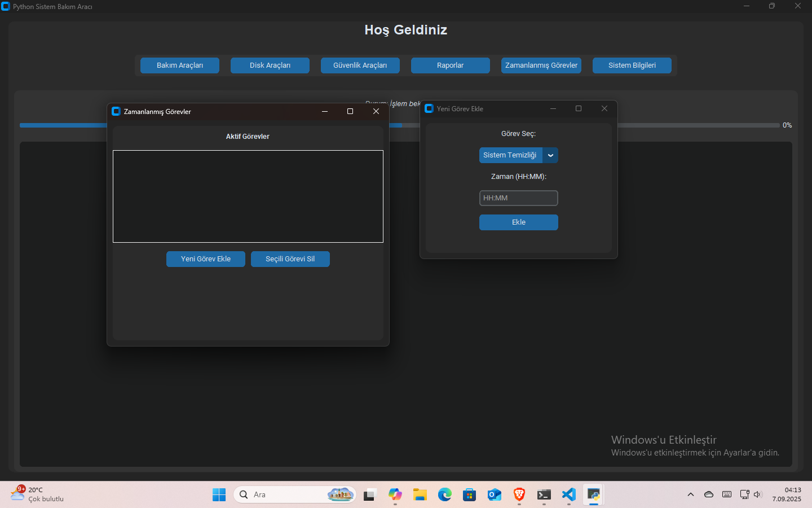The image size is (812, 508).
Task: Close the Zamanlanmış Görevler window
Action: click(x=376, y=111)
